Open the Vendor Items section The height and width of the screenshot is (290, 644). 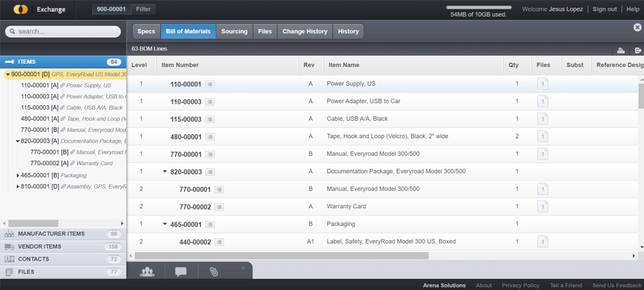pyautogui.click(x=63, y=246)
